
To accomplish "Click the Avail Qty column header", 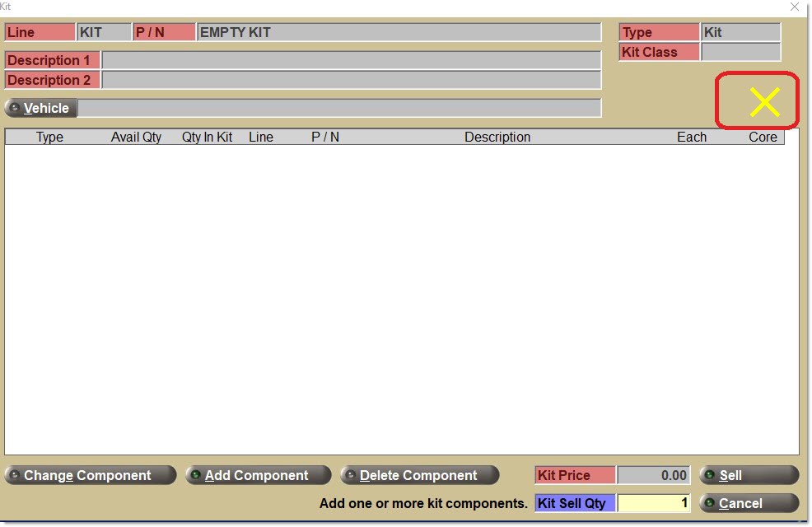I will (x=136, y=138).
